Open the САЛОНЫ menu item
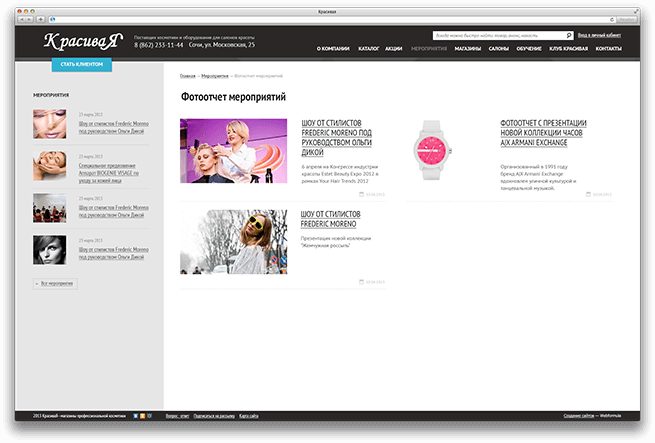655x443 pixels. pos(498,49)
